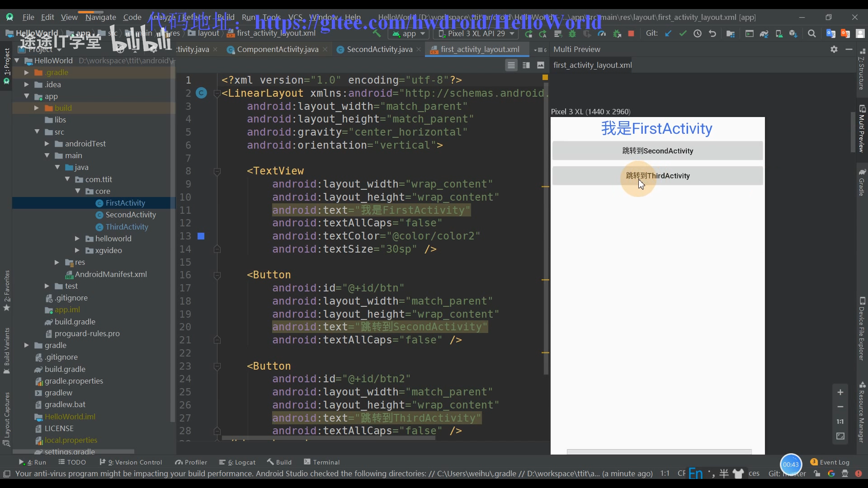Click the red Stop button
The width and height of the screenshot is (868, 488).
pos(631,33)
